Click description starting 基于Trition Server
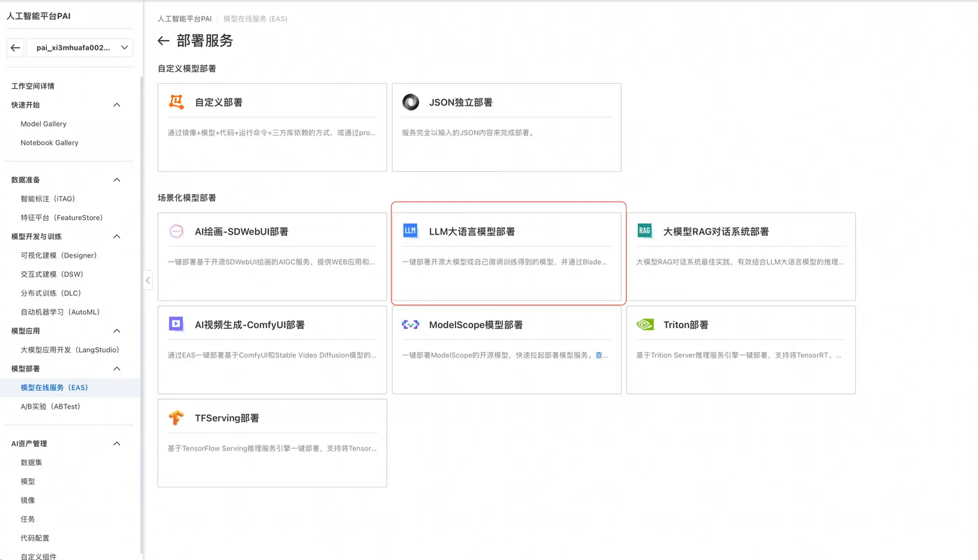This screenshot has width=978, height=560. click(x=739, y=355)
